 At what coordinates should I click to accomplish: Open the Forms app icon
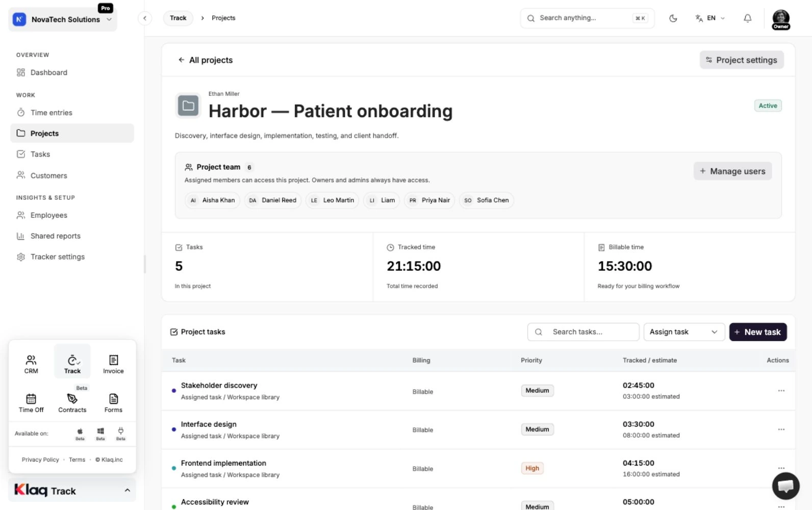pos(113,403)
